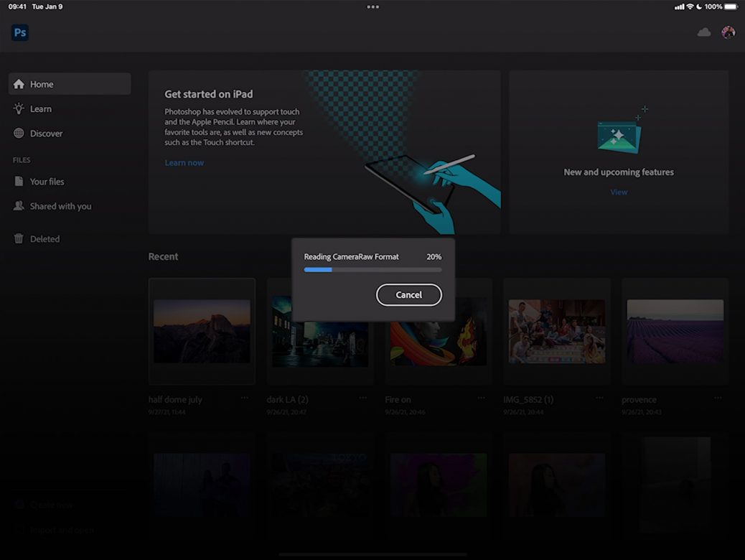
Task: Click the Photoshop Ps logo
Action: [x=20, y=32]
